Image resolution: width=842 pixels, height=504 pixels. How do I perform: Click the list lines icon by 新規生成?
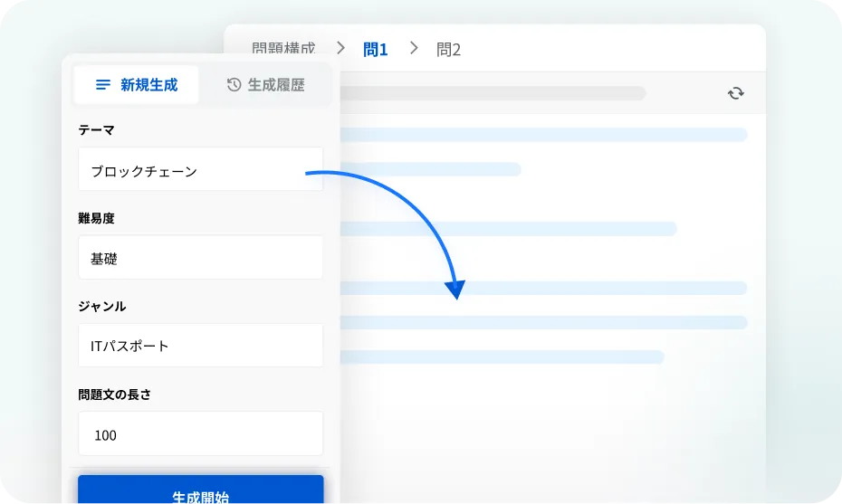[103, 85]
